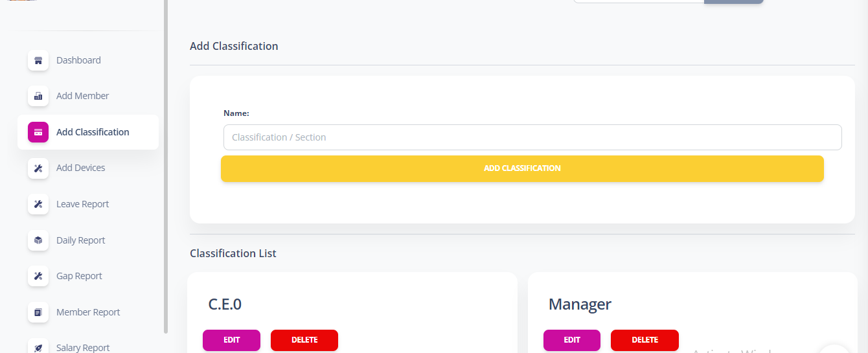Click the Member Report document icon
Viewport: 868px width, 353px height.
pyautogui.click(x=38, y=312)
